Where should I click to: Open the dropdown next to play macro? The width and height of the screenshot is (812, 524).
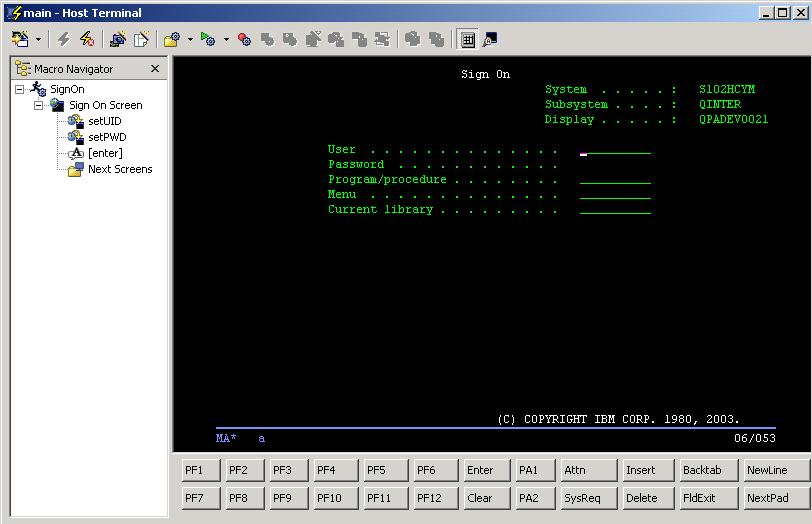point(226,39)
